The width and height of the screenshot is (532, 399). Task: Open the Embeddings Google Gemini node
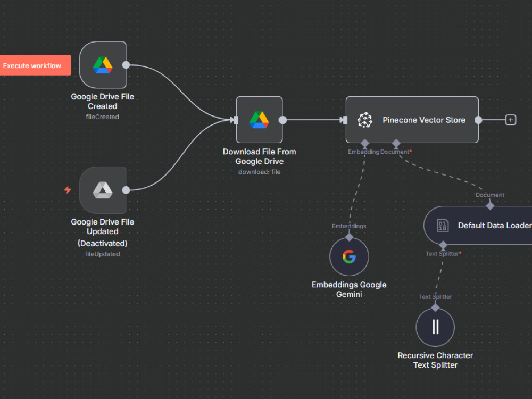click(349, 257)
